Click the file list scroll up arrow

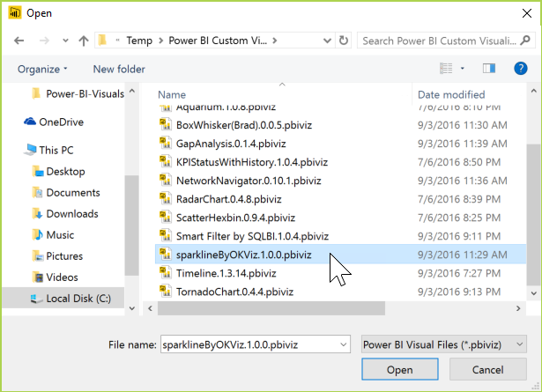(x=533, y=91)
